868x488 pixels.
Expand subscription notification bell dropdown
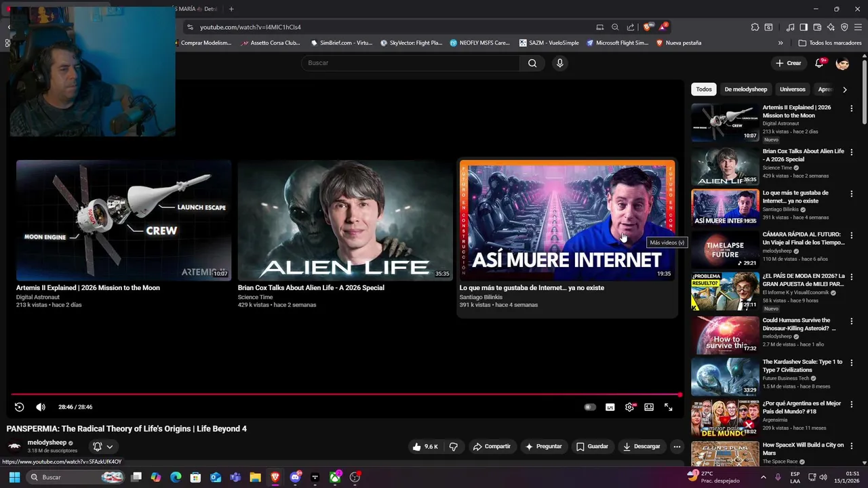coord(103,447)
